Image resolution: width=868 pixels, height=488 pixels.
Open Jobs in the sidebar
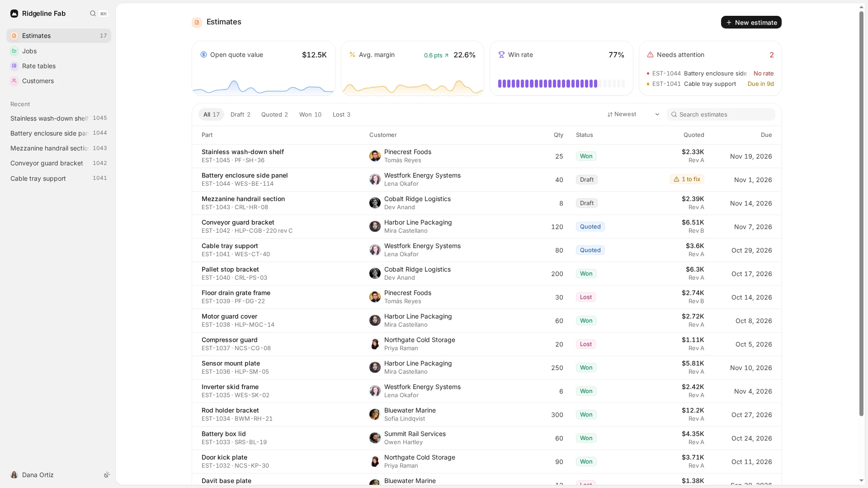click(59, 51)
